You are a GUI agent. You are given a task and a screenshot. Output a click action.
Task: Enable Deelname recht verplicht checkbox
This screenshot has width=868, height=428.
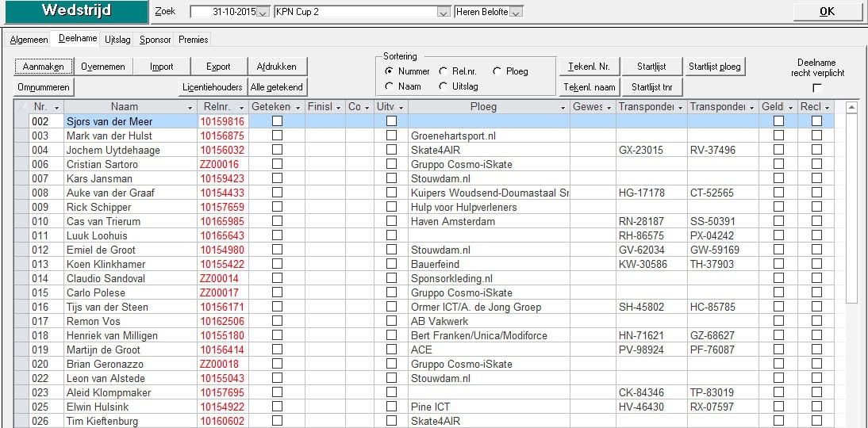click(817, 87)
